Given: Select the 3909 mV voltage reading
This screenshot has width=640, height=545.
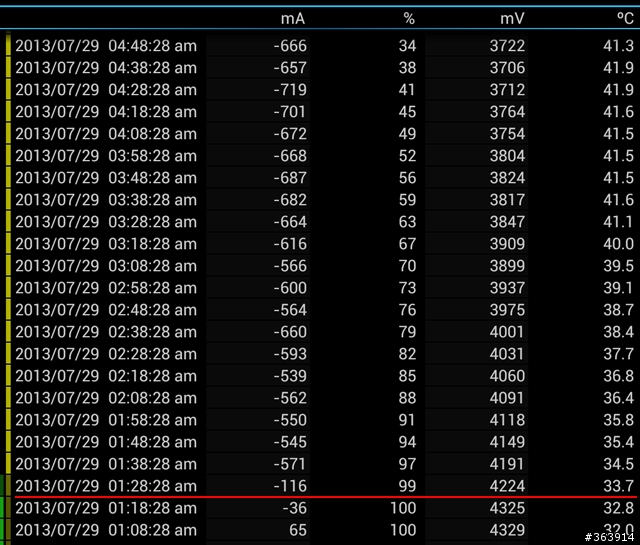Looking at the screenshot, I should (507, 244).
